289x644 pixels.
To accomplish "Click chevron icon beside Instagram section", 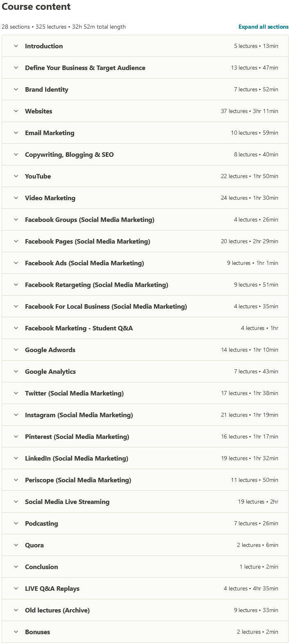I will pyautogui.click(x=16, y=415).
